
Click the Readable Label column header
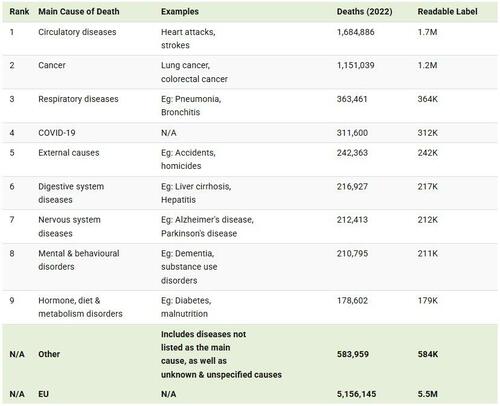(447, 12)
